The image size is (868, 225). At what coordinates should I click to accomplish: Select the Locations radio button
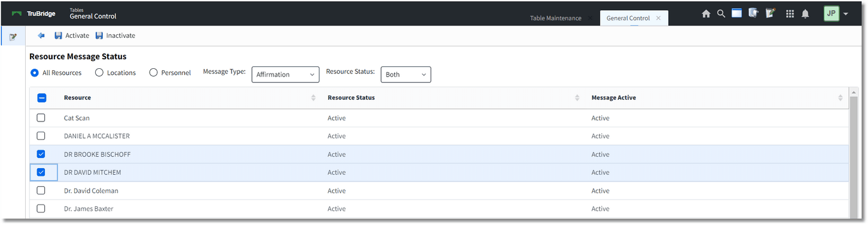pyautogui.click(x=99, y=72)
